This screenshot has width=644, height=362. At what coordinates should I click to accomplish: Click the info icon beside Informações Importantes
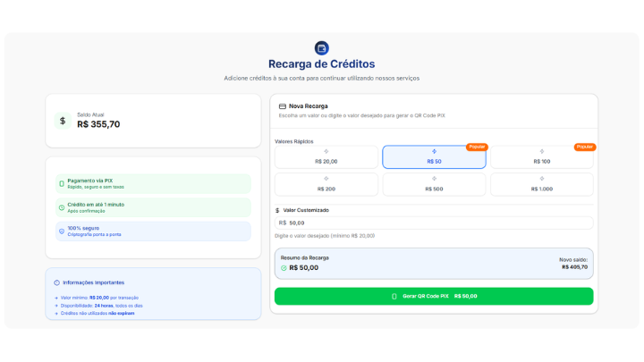[x=57, y=282]
